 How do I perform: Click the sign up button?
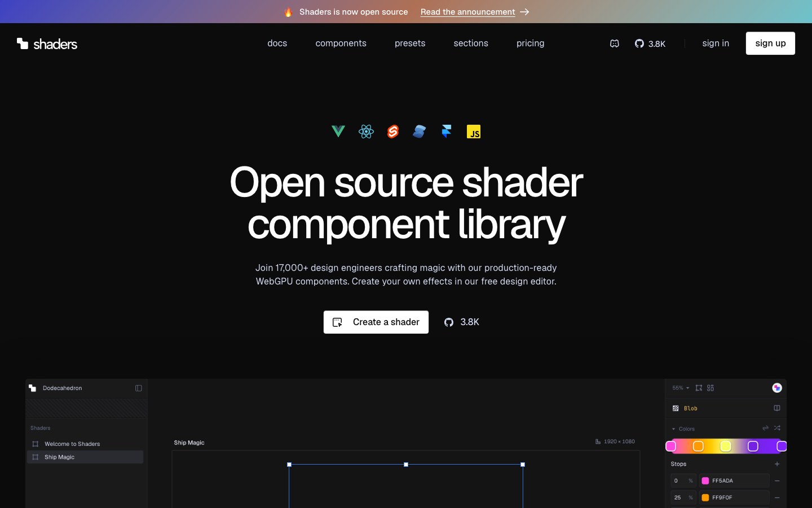pyautogui.click(x=770, y=43)
